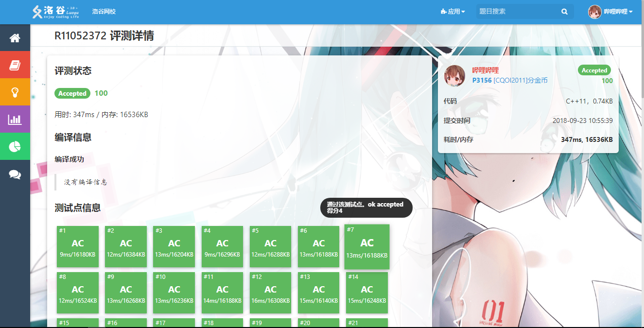Select test point #12 AC tile

pyautogui.click(x=271, y=293)
